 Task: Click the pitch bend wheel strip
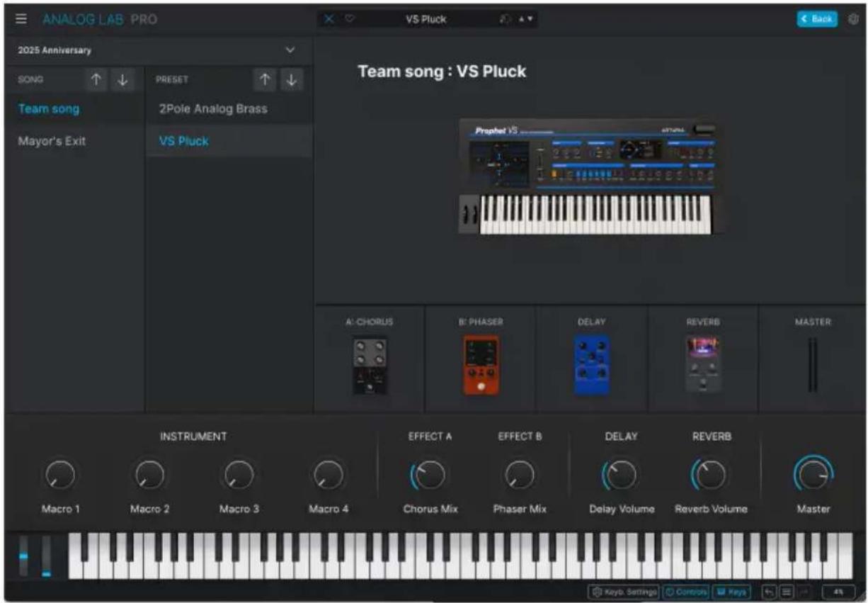(x=24, y=555)
